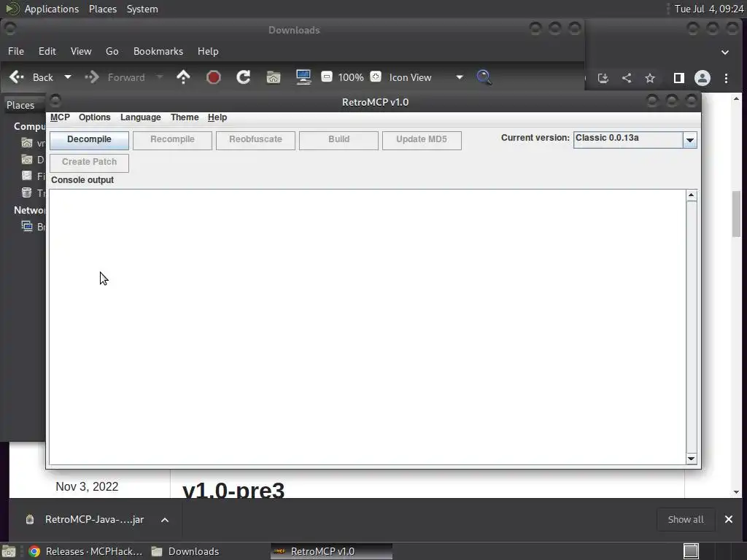Viewport: 747px width, 560px height.
Task: Click the Recompile button
Action: coord(172,140)
